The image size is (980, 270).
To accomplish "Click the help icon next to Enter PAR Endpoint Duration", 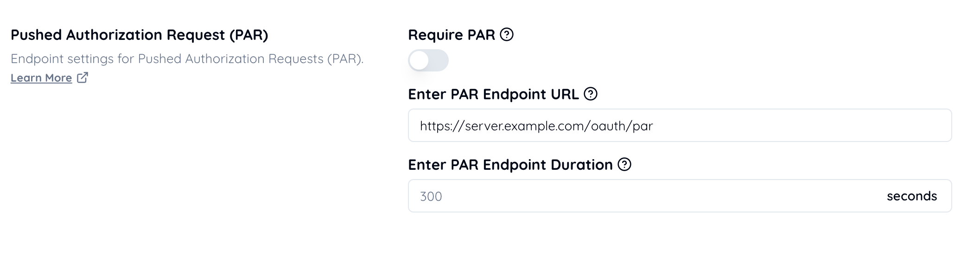I will pos(624,165).
